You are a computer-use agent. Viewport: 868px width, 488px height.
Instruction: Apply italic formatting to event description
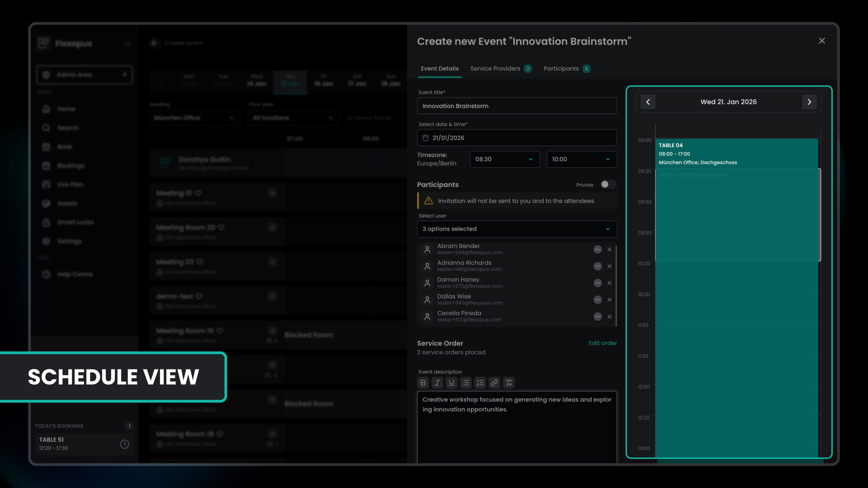[437, 383]
